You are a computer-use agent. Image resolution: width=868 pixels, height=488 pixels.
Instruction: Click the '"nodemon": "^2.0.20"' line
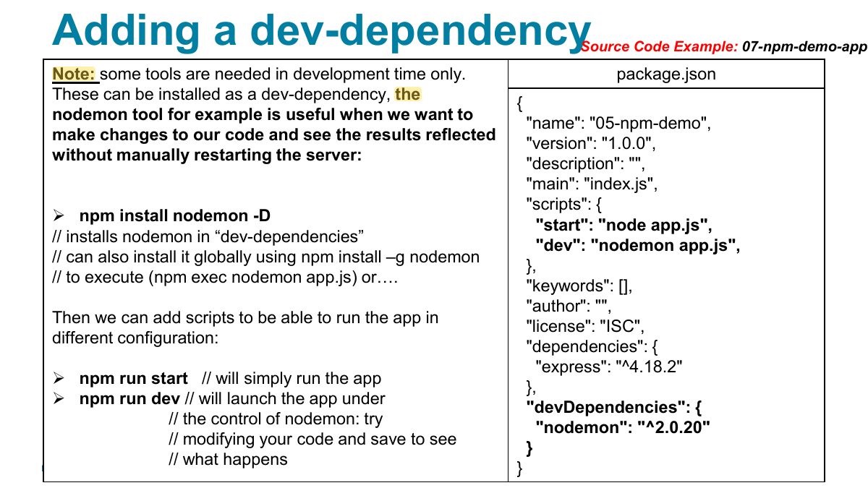coord(623,427)
